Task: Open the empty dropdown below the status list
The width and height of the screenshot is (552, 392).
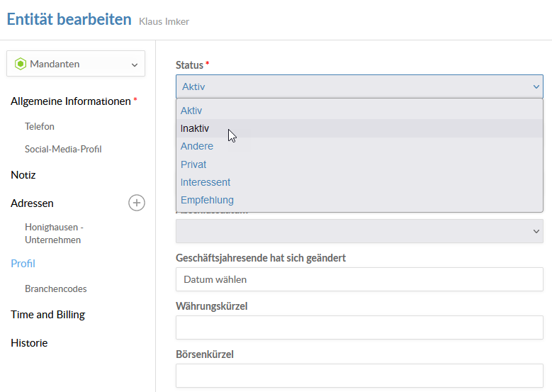Action: tap(359, 231)
